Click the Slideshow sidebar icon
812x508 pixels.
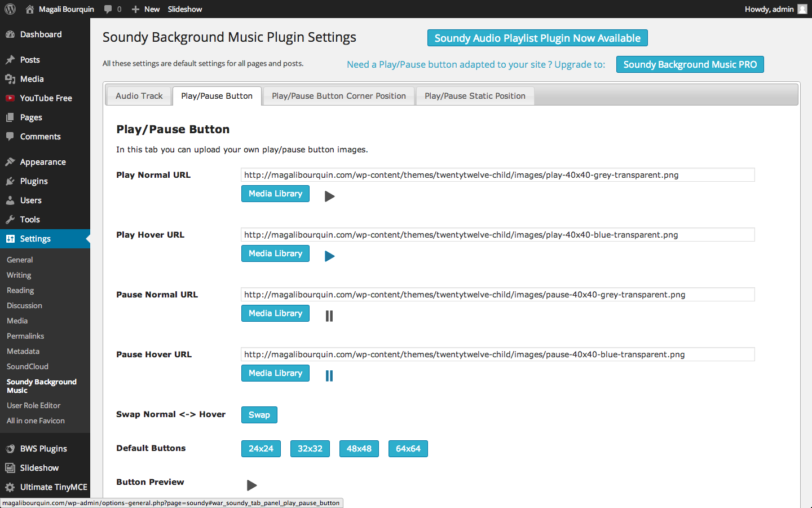(x=10, y=468)
